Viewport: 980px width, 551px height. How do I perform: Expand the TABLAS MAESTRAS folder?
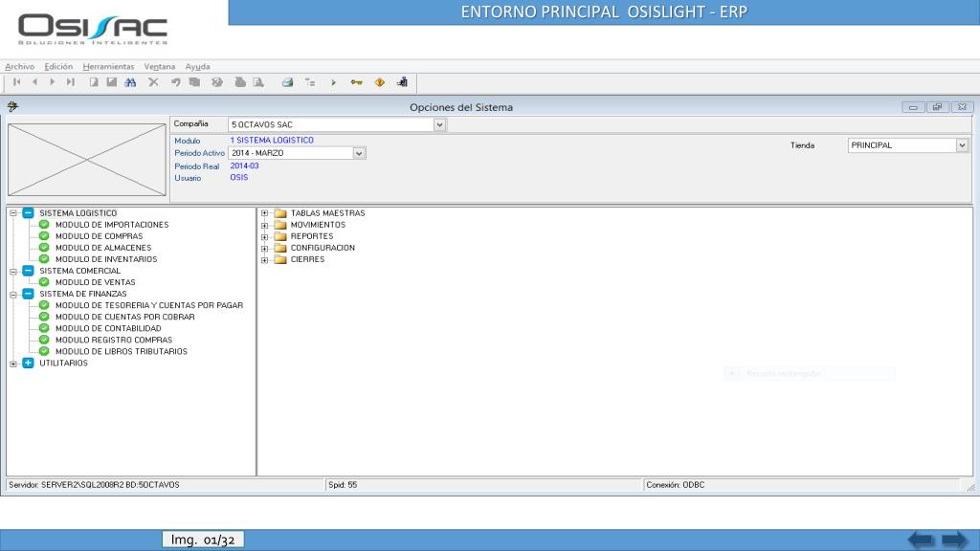pyautogui.click(x=264, y=213)
